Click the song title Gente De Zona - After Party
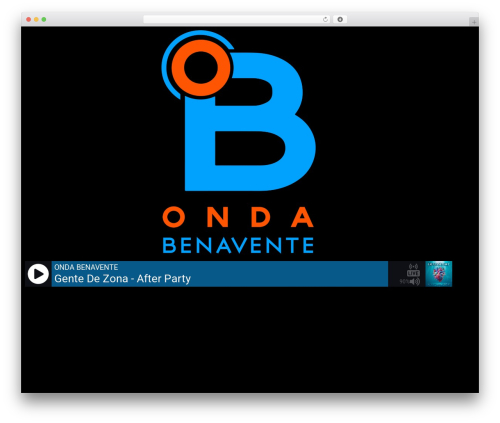Screen dimensions: 500x423 pos(122,278)
